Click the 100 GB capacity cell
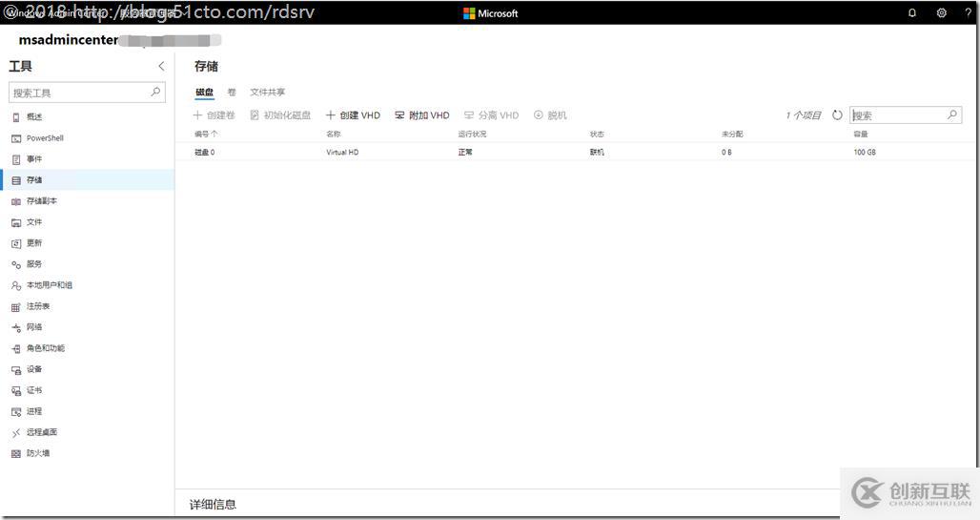The width and height of the screenshot is (980, 520). pos(865,152)
